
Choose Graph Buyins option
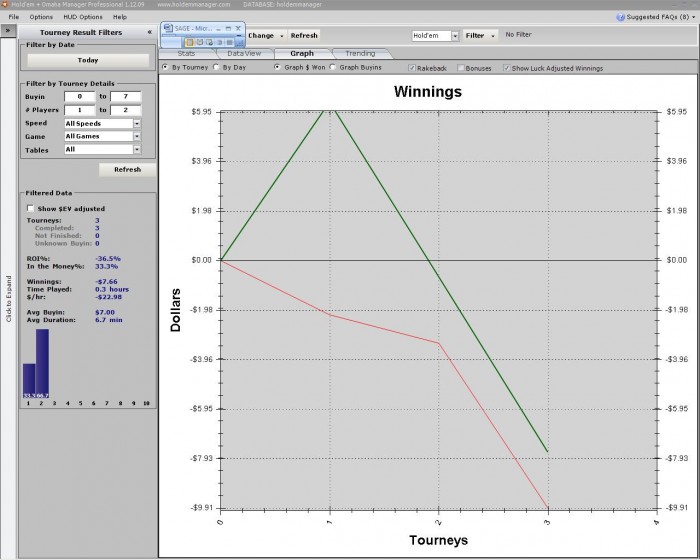coord(333,67)
